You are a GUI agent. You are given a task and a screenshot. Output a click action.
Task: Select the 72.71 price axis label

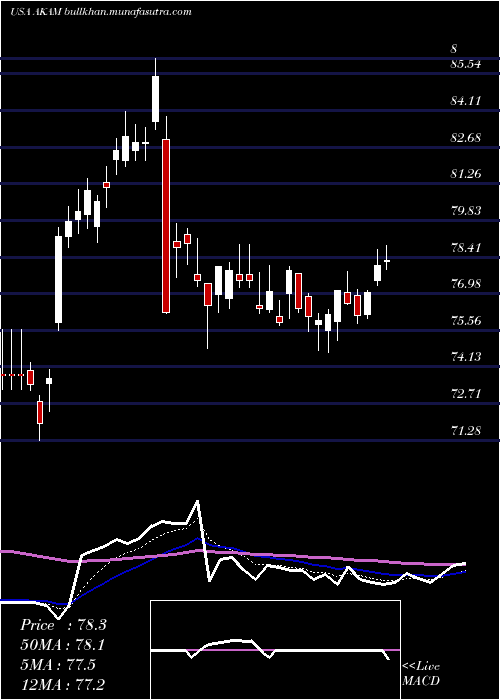[466, 394]
